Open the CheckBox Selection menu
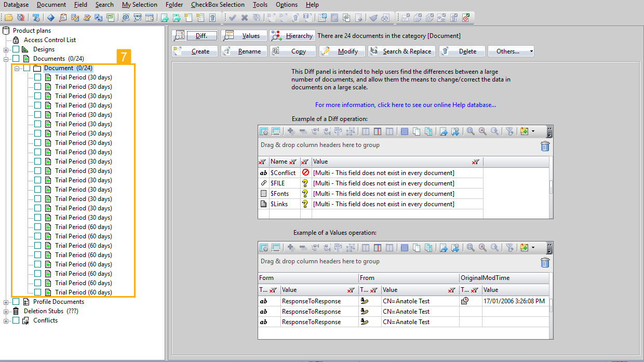 click(218, 5)
